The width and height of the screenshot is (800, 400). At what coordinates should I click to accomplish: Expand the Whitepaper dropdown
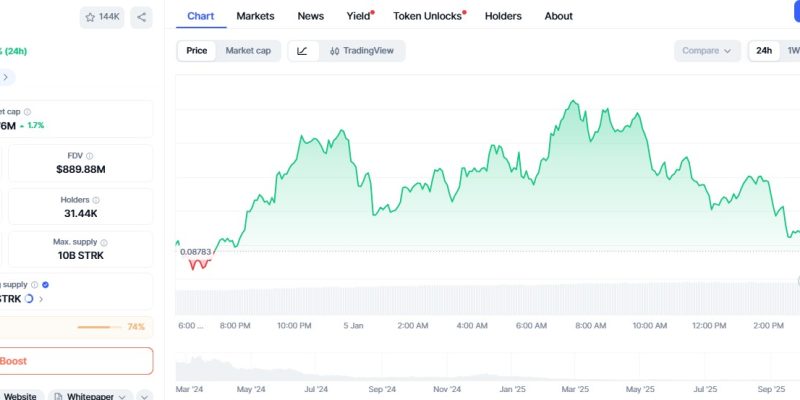[90, 396]
